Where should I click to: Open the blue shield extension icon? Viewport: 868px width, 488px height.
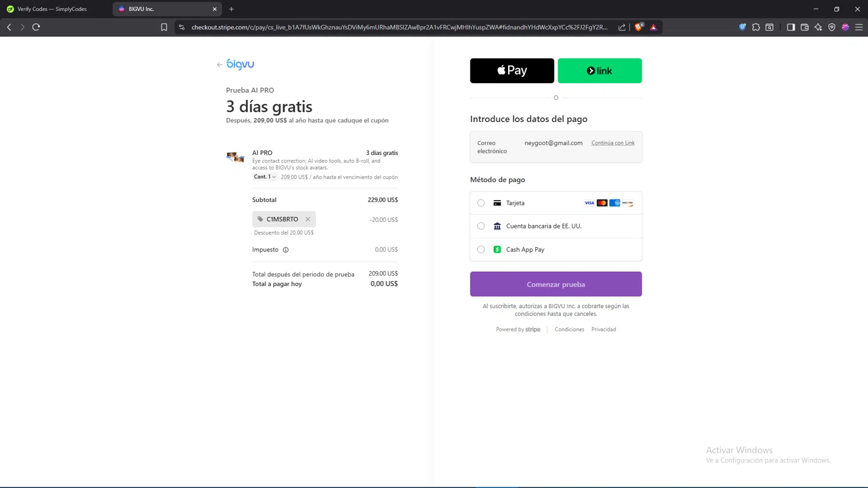pyautogui.click(x=742, y=27)
